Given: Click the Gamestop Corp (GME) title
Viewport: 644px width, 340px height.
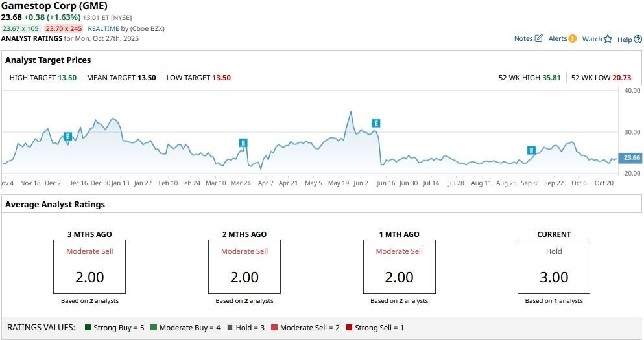Looking at the screenshot, I should (54, 6).
